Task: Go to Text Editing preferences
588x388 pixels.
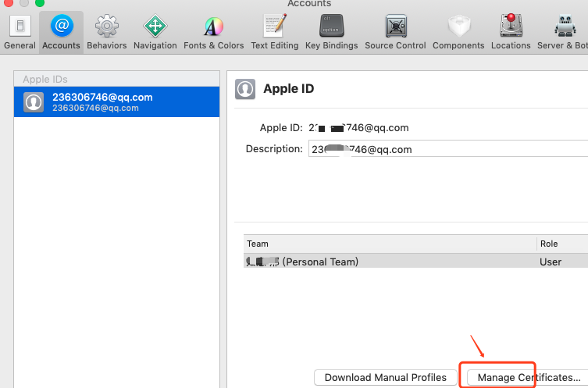Action: (x=275, y=33)
